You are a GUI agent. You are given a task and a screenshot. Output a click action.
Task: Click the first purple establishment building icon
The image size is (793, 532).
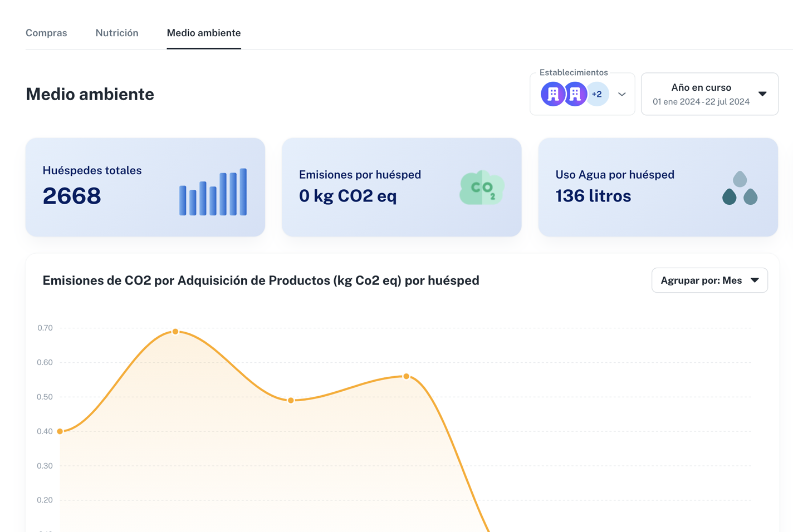coord(553,94)
